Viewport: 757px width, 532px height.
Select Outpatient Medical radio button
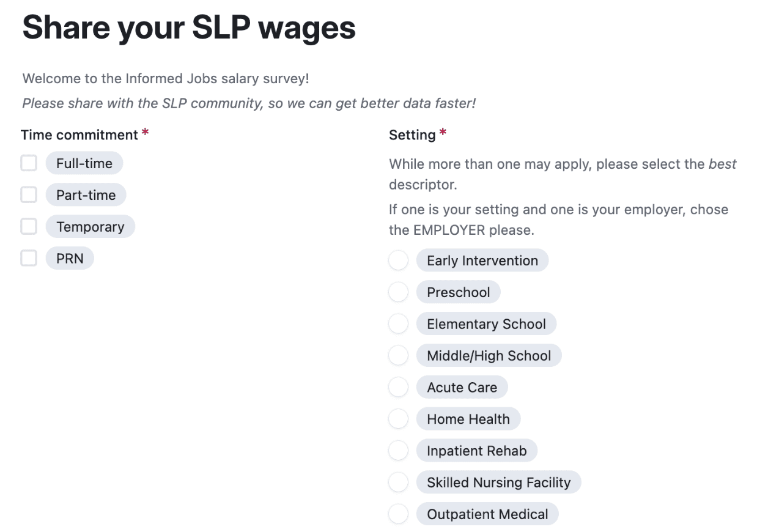pyautogui.click(x=398, y=514)
